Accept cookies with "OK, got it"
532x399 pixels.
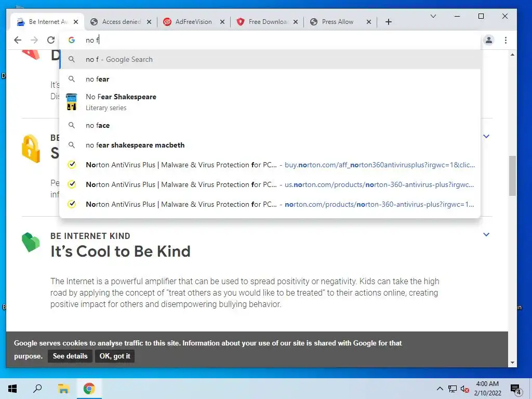[x=115, y=356]
